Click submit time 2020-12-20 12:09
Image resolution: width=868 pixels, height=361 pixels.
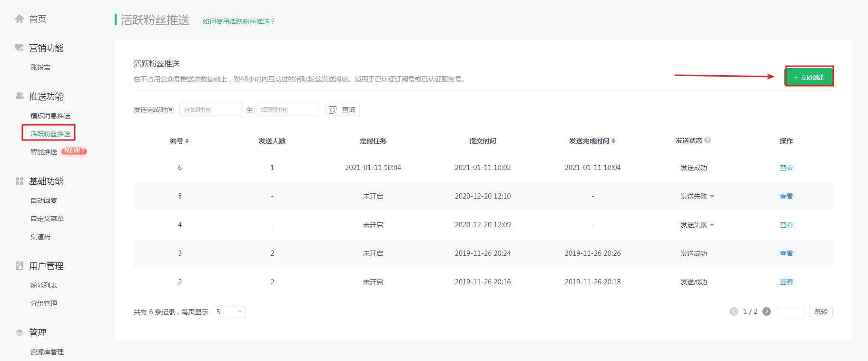coord(483,225)
